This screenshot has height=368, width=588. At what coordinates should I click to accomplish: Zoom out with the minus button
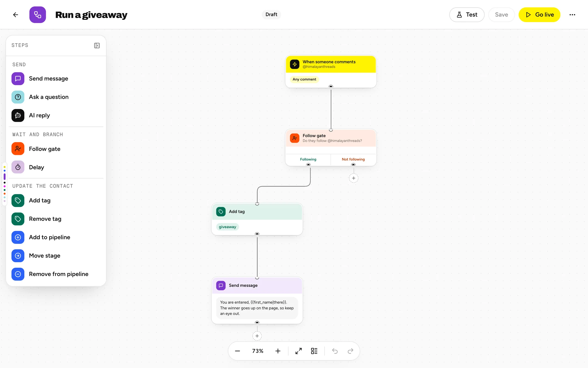click(237, 351)
